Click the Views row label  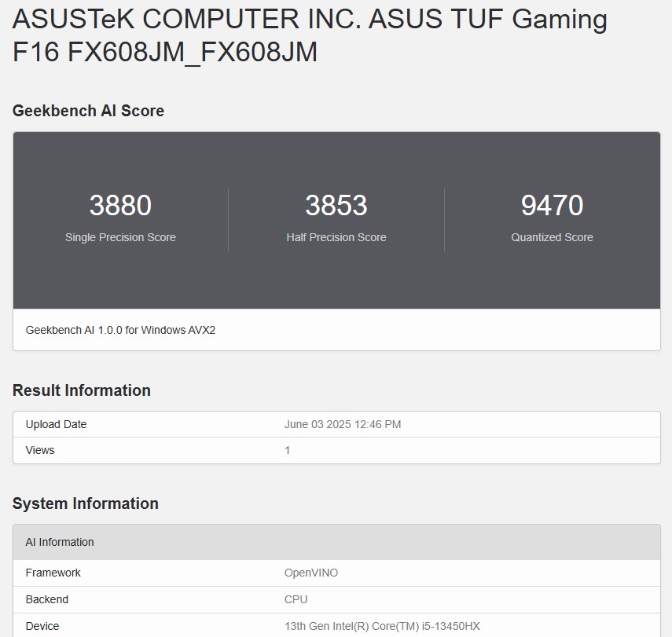[x=40, y=450]
